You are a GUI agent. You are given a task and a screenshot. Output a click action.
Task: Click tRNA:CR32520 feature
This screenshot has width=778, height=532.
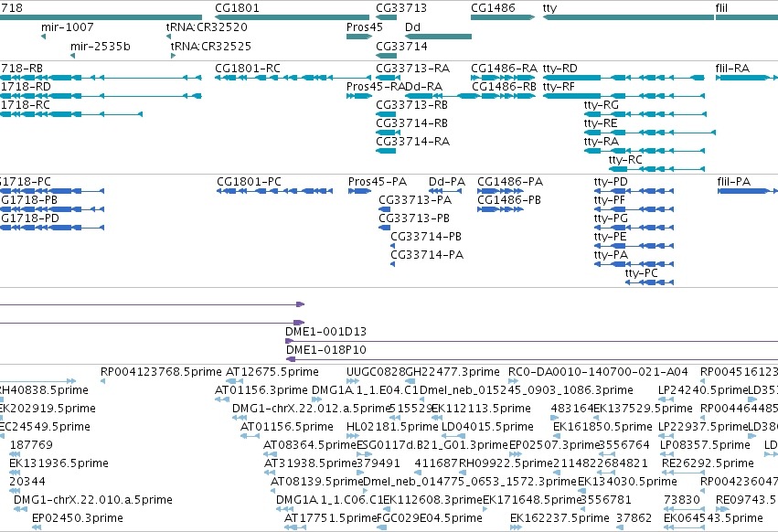[x=169, y=37]
